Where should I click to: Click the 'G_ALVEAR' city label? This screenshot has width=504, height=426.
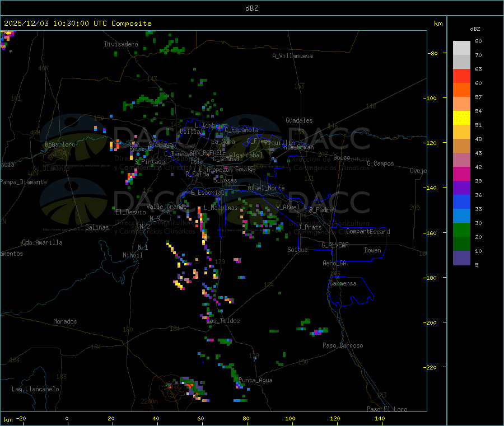(335, 245)
